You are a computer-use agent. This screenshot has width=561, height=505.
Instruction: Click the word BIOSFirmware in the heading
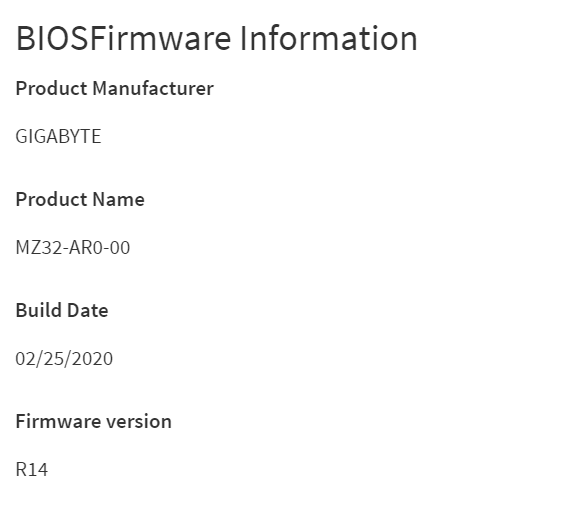(124, 38)
